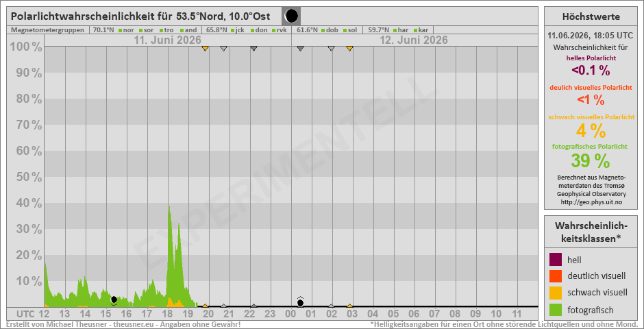
Task: Click the moonrise marker after 00 UTC
Action: (x=300, y=302)
